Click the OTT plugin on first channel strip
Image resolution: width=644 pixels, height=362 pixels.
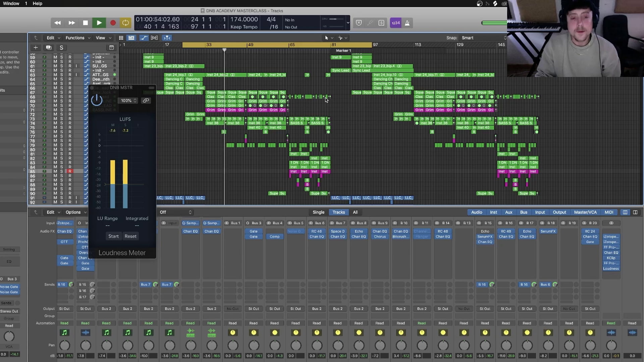click(x=64, y=242)
